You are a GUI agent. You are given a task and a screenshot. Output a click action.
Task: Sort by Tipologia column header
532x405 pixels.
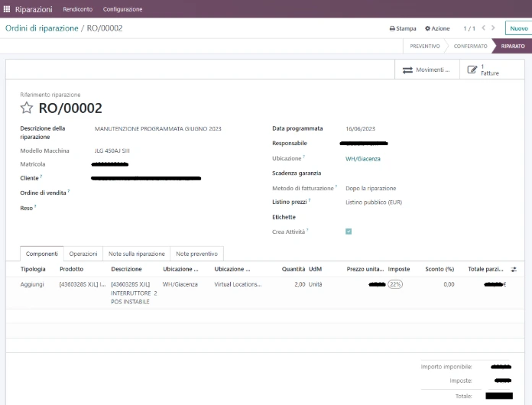click(x=33, y=269)
